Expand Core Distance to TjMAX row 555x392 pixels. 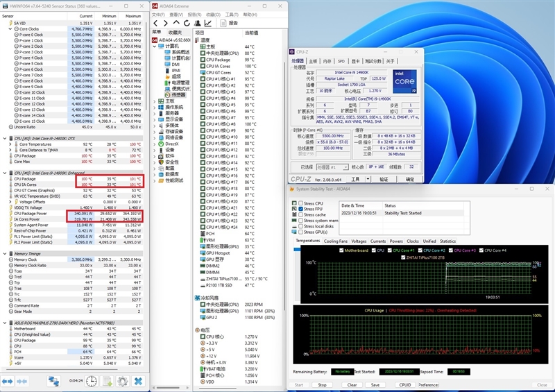[x=10, y=150]
